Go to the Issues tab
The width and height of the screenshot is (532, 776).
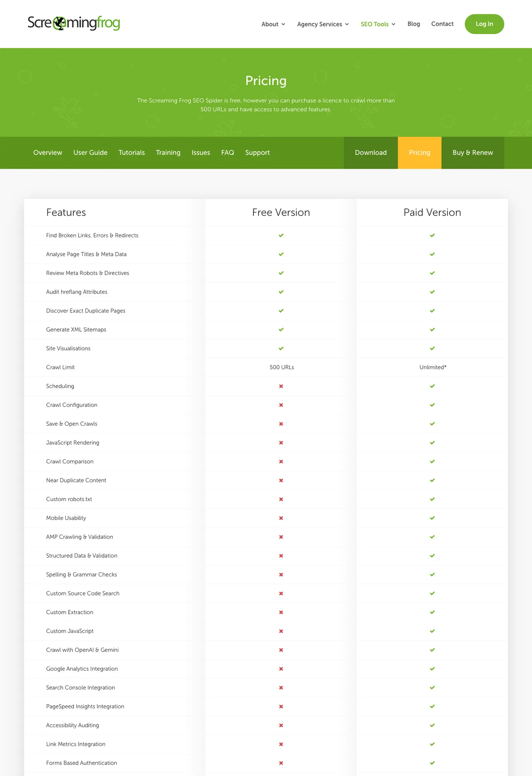[x=201, y=153]
